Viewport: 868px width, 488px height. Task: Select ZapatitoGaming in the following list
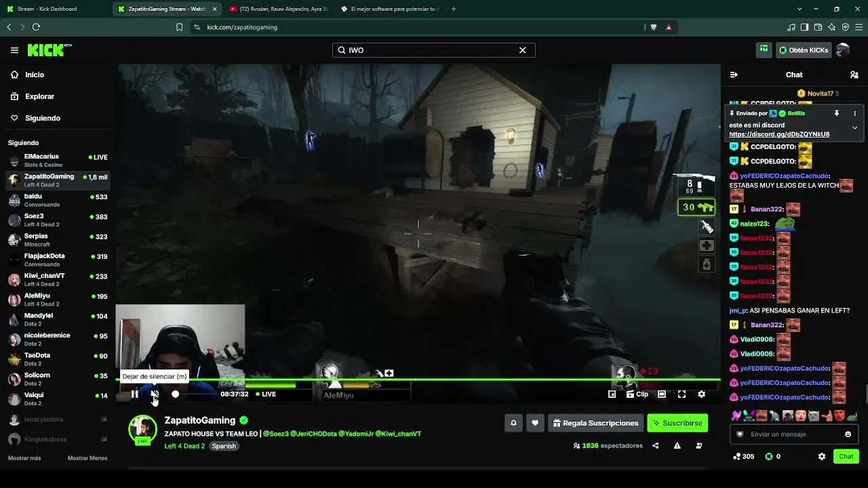click(x=57, y=180)
